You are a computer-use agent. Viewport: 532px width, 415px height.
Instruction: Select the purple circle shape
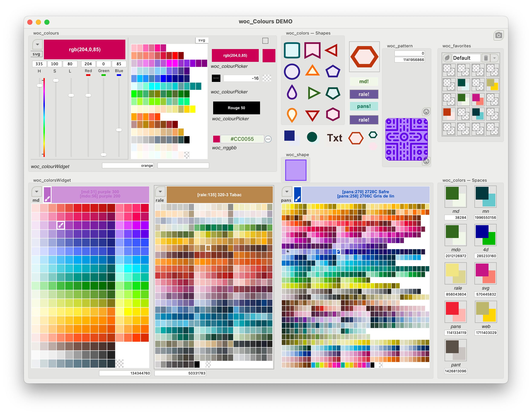click(292, 72)
